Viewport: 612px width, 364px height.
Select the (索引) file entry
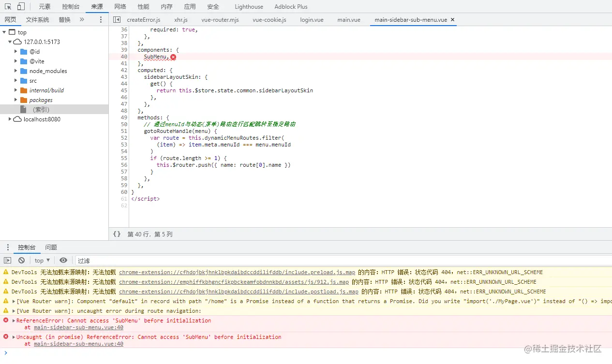pyautogui.click(x=54, y=110)
